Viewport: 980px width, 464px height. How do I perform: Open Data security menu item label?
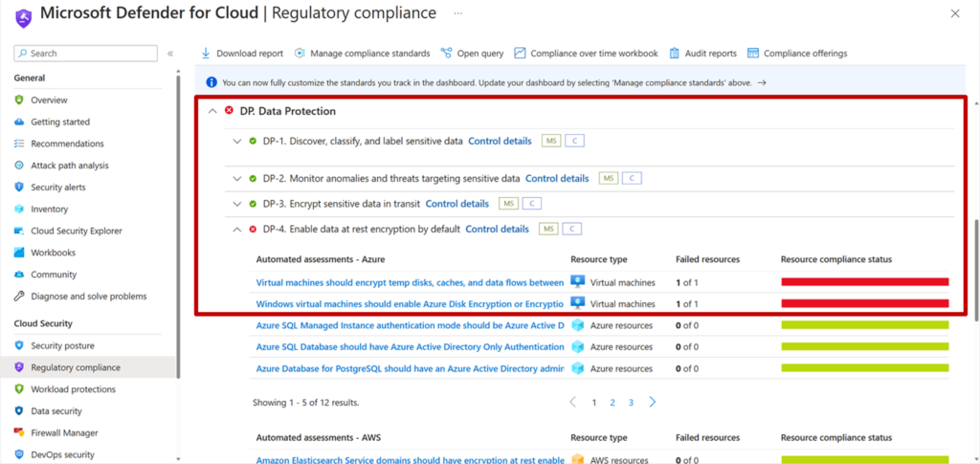coord(56,411)
